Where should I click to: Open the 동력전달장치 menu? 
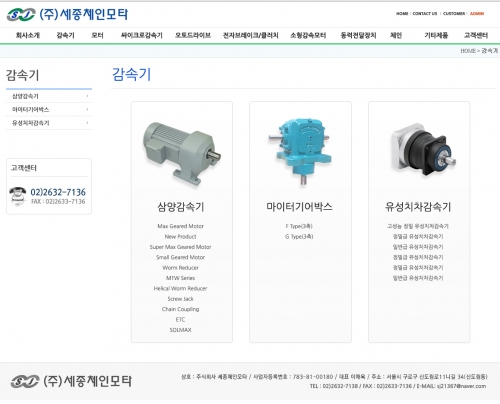[x=358, y=35]
